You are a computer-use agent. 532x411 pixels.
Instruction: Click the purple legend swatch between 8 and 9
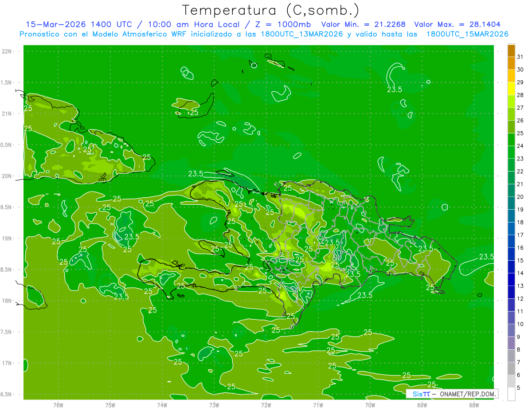[x=511, y=343]
